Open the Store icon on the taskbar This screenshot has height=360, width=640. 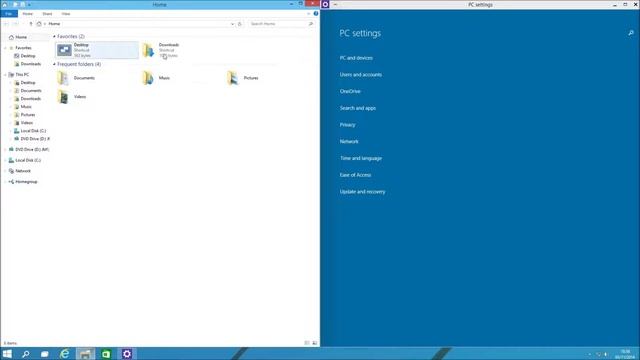point(106,354)
